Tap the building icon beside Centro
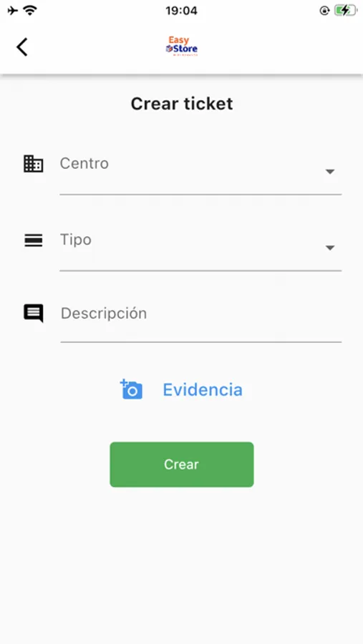The image size is (363, 644). (34, 164)
